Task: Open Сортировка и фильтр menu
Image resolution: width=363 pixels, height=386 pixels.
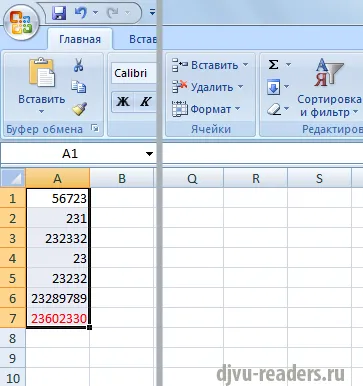Action: 329,88
